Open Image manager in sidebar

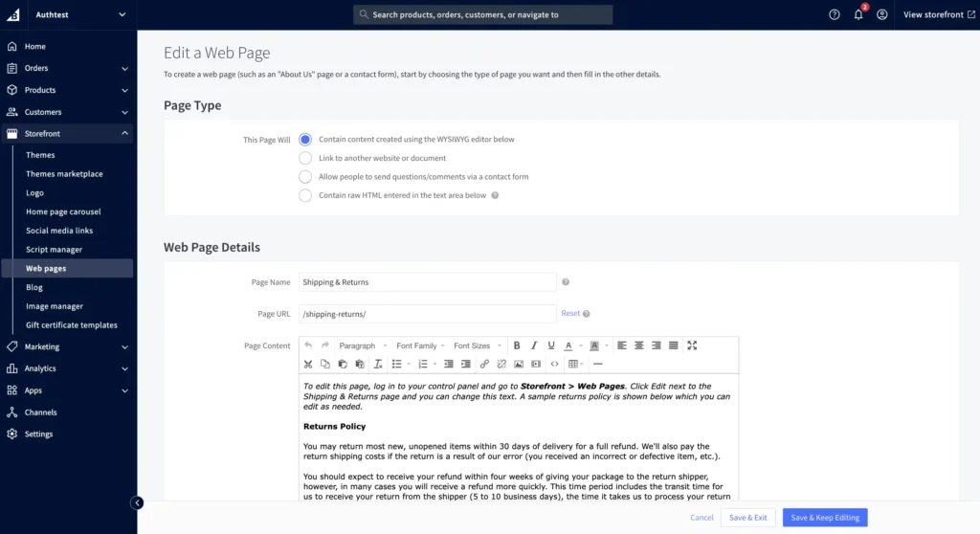click(55, 306)
